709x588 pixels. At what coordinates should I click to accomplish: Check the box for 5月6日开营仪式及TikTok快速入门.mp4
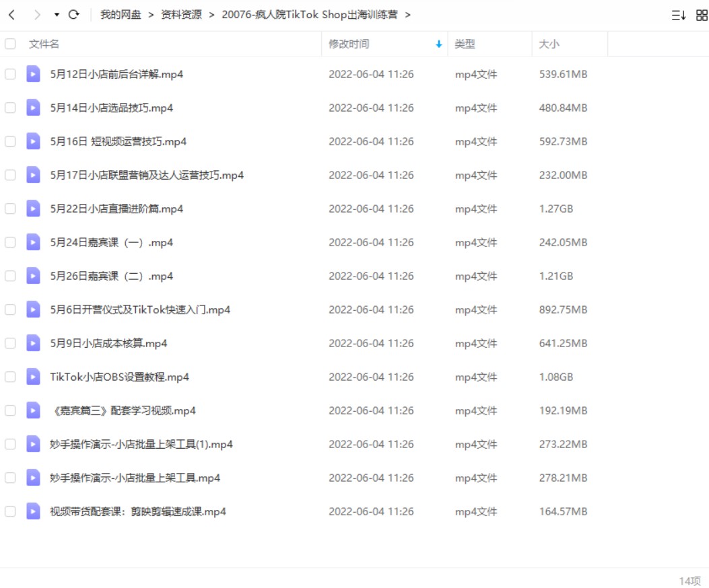[10, 309]
